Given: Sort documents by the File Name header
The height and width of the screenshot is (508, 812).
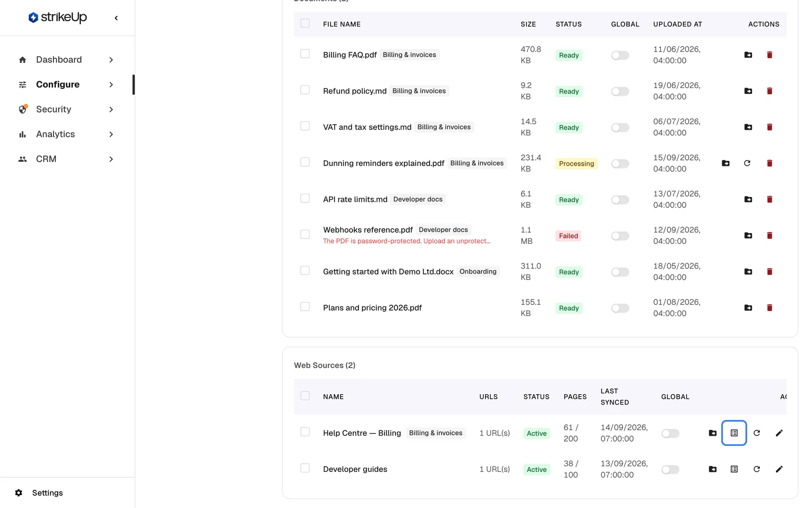Looking at the screenshot, I should [x=341, y=24].
